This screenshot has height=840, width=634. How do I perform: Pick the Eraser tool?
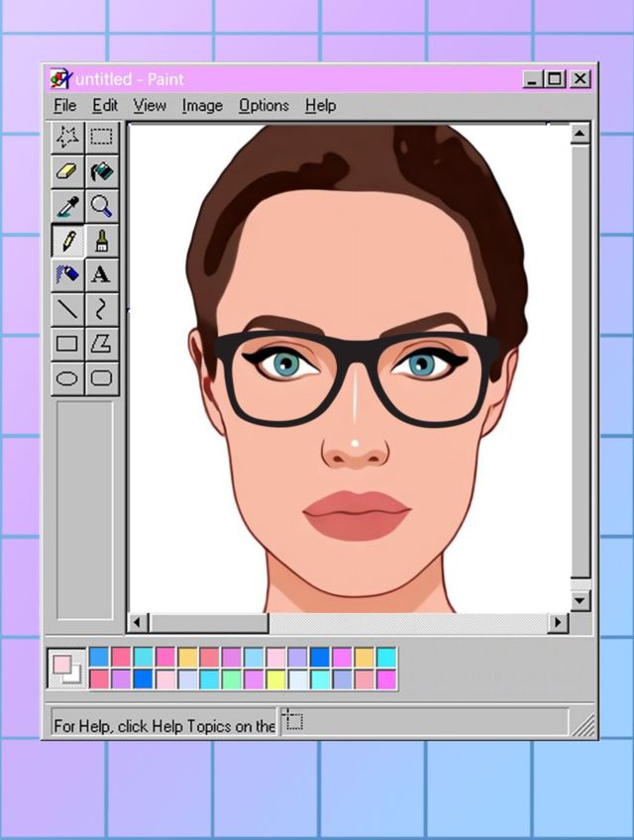67,171
